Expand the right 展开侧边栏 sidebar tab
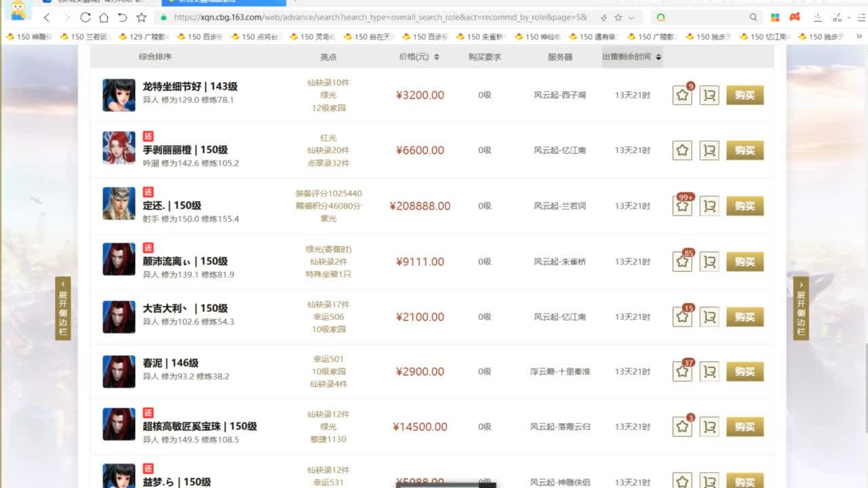 (x=801, y=308)
